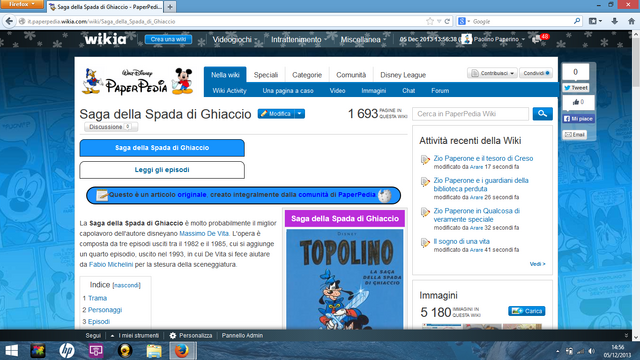Jump to the Personaggi section in Indice
Image resolution: width=640 pixels, height=360 pixels.
tap(105, 310)
